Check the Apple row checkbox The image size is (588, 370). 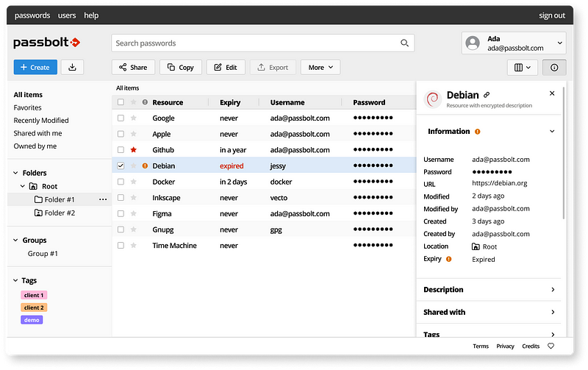click(121, 134)
